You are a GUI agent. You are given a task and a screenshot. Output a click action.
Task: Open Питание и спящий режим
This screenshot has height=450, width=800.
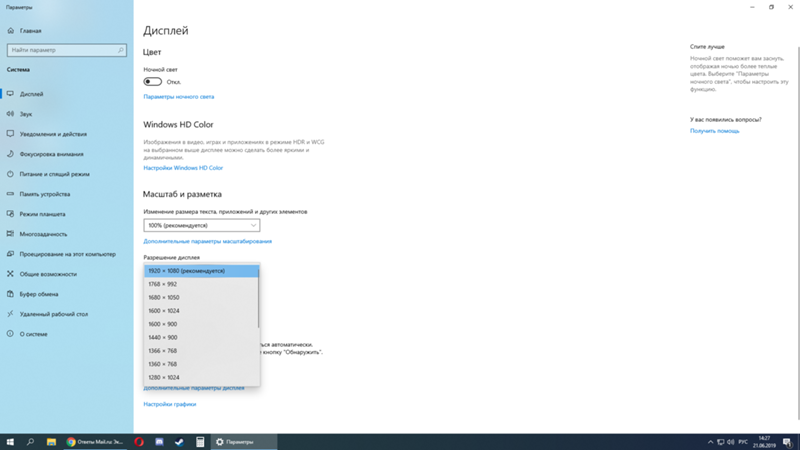[x=54, y=174]
